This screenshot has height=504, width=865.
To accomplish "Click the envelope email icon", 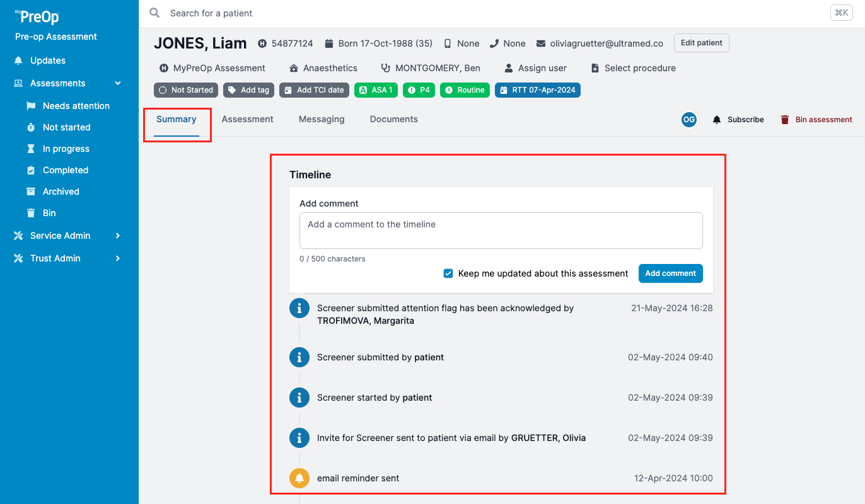I will click(x=541, y=43).
